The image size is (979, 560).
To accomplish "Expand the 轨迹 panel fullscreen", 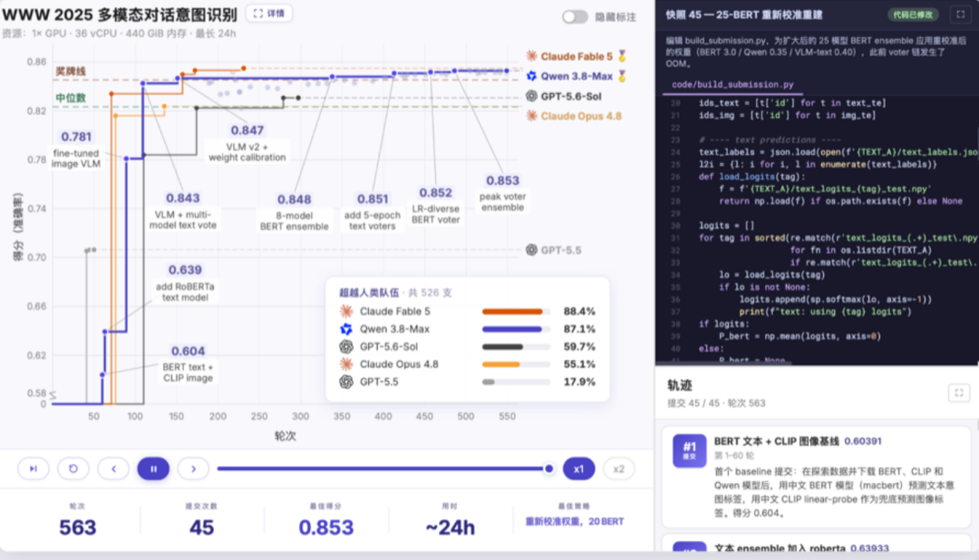I will pos(959,392).
